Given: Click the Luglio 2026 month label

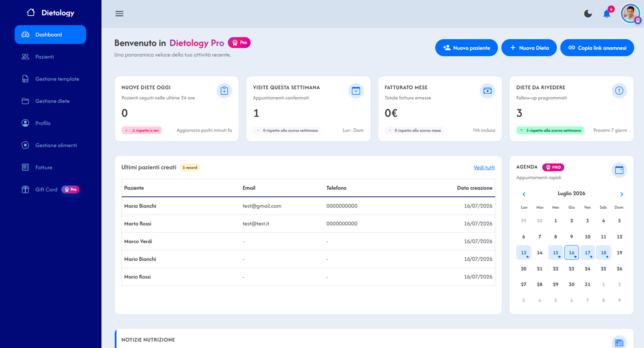Looking at the screenshot, I should 572,193.
